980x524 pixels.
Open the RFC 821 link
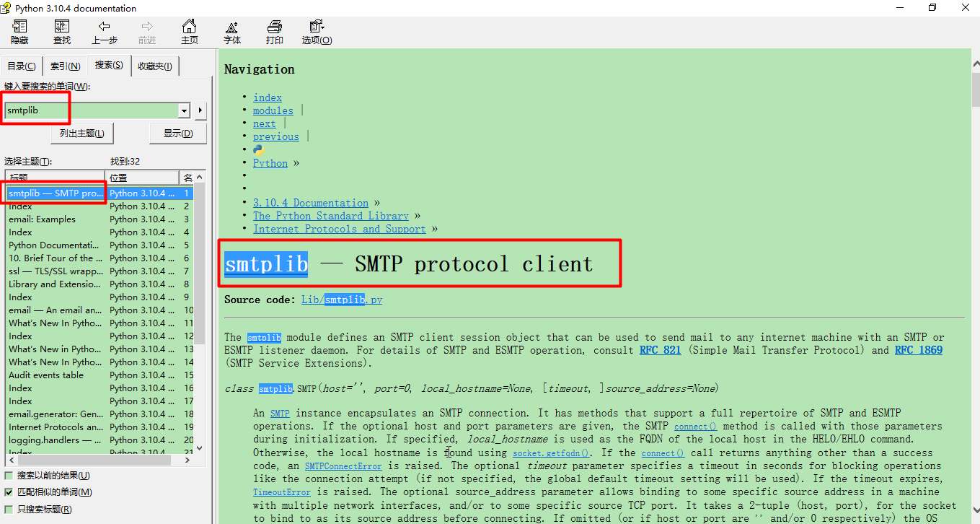click(660, 350)
